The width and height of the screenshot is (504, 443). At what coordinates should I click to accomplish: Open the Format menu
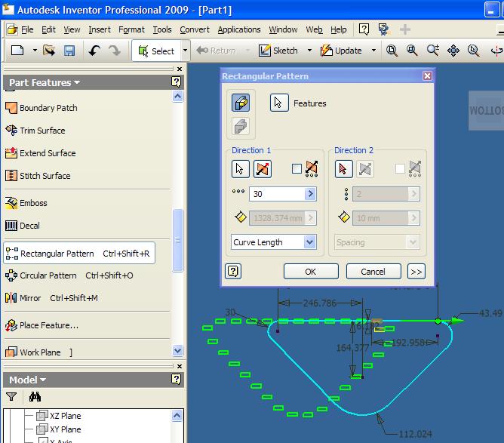coord(131,29)
